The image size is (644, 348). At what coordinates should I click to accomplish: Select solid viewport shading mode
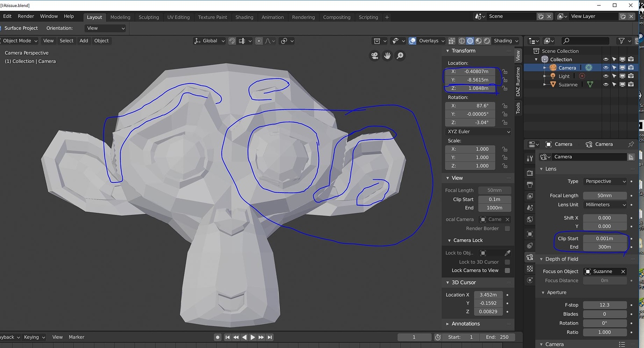[470, 41]
